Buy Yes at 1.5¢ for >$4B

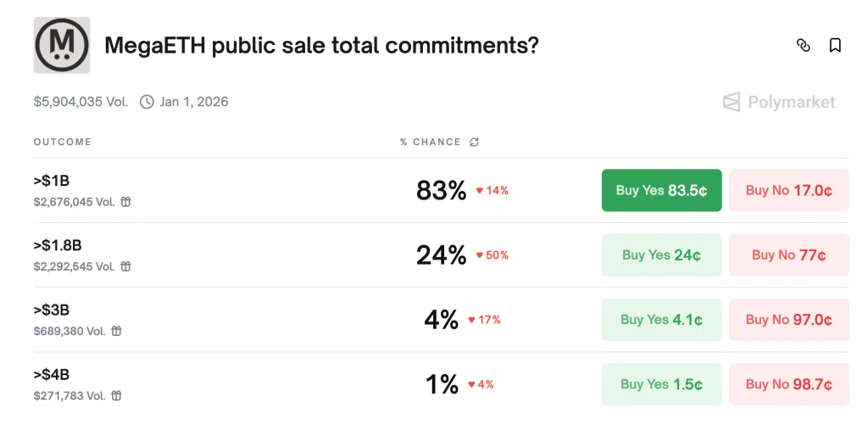point(661,384)
